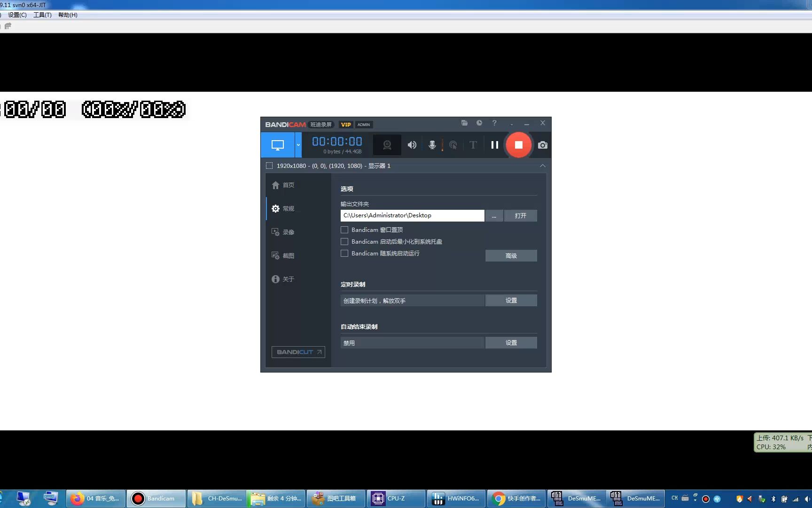
Task: Stop recording with the red button
Action: (519, 145)
